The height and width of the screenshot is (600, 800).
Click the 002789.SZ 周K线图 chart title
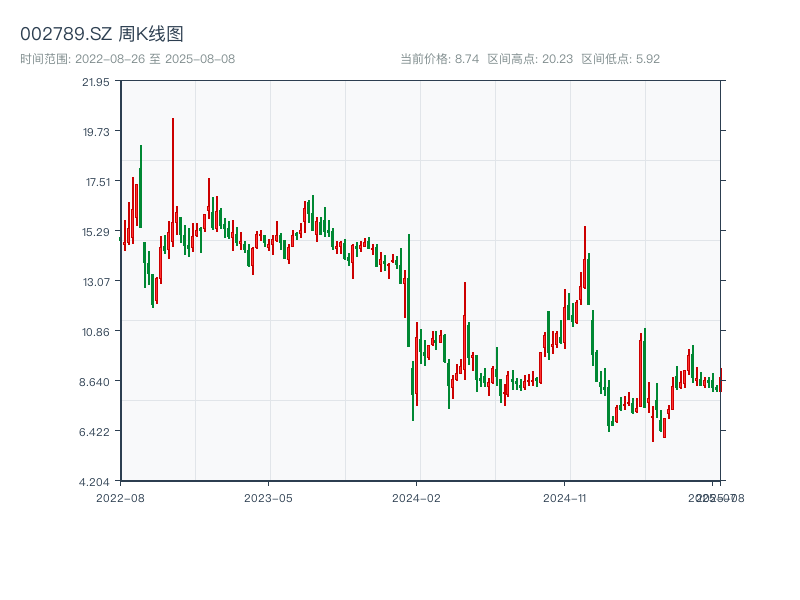click(102, 34)
